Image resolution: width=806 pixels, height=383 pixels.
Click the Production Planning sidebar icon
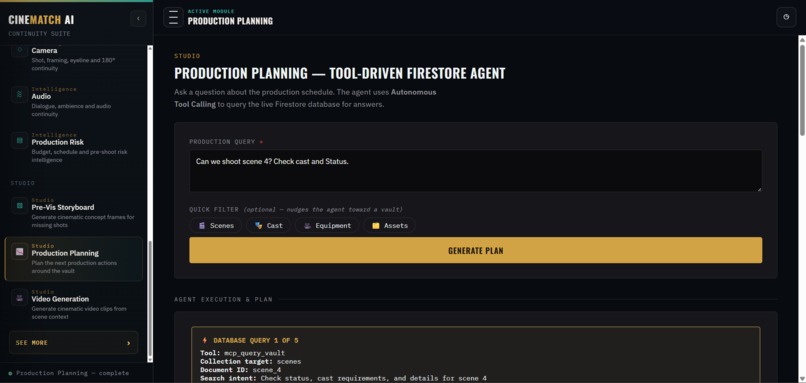click(20, 251)
